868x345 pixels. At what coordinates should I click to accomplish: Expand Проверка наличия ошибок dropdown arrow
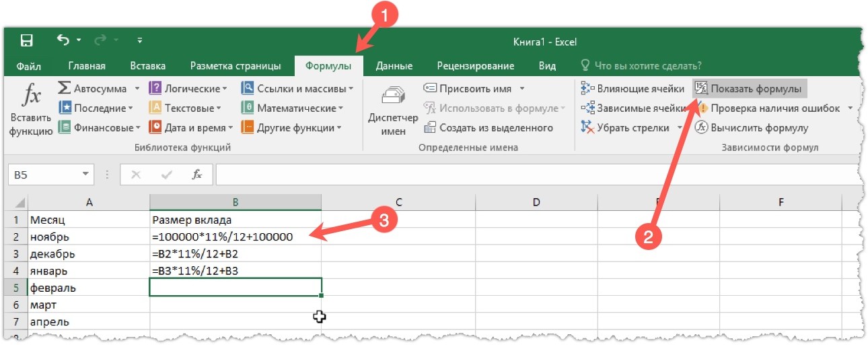pos(851,108)
